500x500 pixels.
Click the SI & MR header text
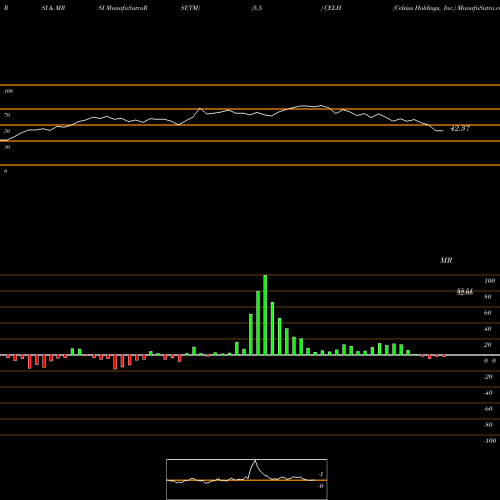[x=53, y=8]
